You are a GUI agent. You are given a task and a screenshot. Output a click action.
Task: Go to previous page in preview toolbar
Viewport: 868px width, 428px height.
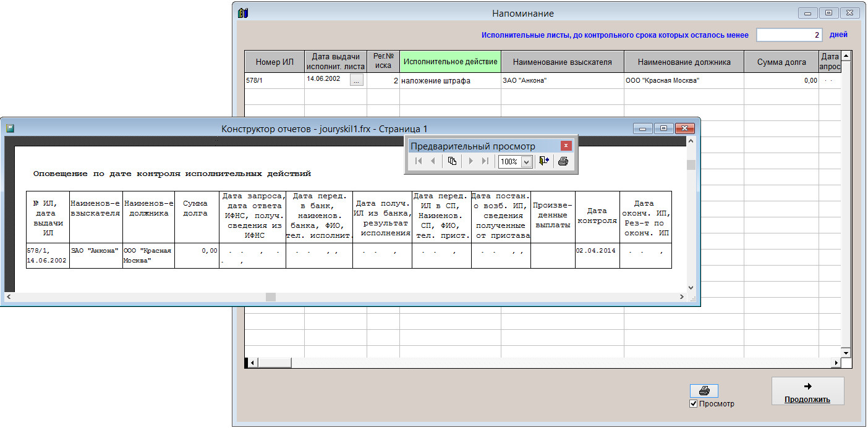[433, 161]
